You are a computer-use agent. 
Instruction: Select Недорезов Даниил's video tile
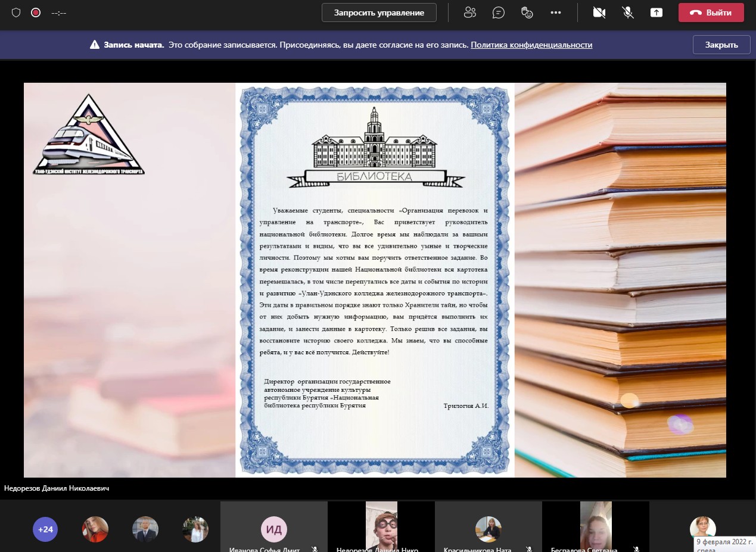point(381,526)
